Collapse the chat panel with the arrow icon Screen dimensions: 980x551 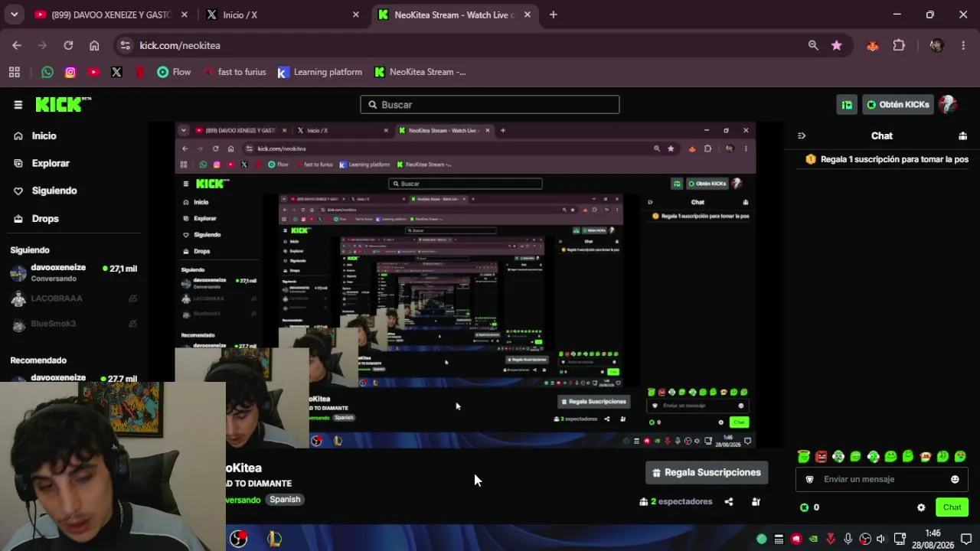802,135
